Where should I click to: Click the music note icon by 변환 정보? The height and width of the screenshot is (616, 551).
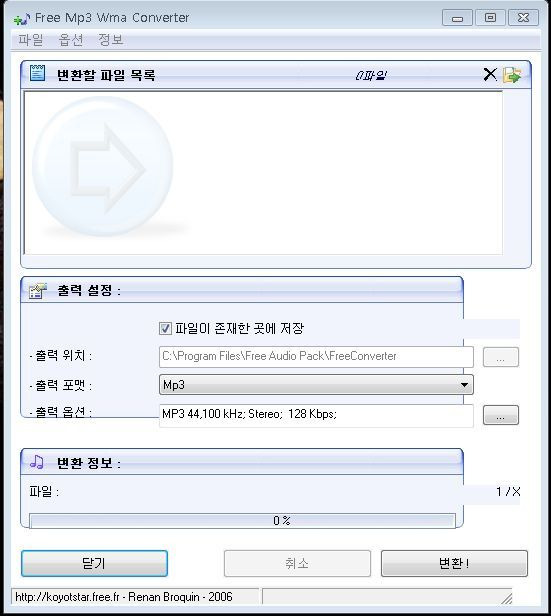click(x=37, y=462)
